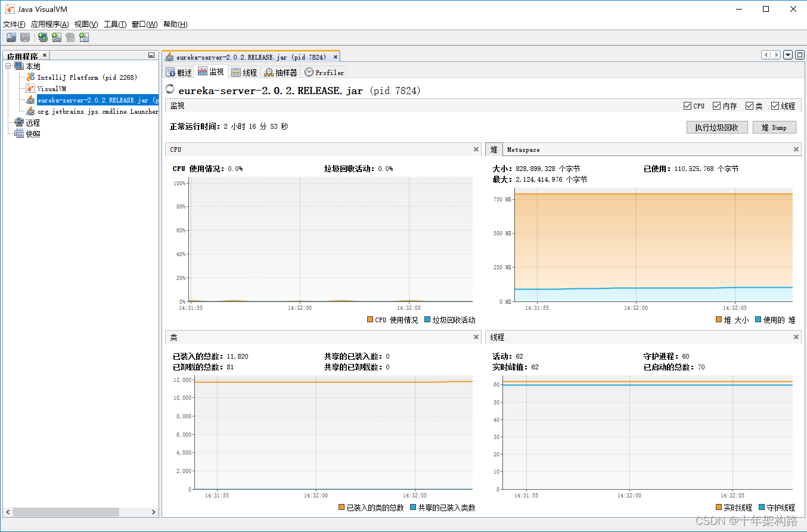Minimize the 应用程序 side panel
This screenshot has width=807, height=532.
[151, 55]
